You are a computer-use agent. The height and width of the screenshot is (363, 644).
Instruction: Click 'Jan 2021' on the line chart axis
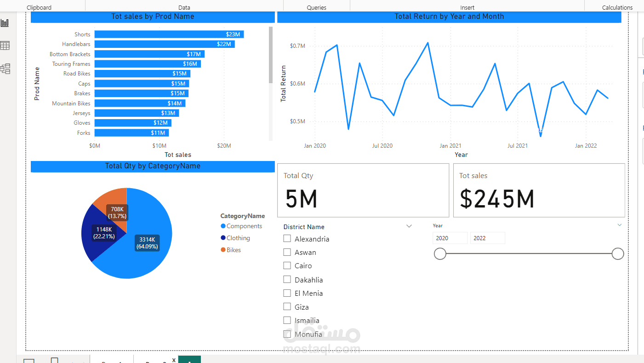450,145
